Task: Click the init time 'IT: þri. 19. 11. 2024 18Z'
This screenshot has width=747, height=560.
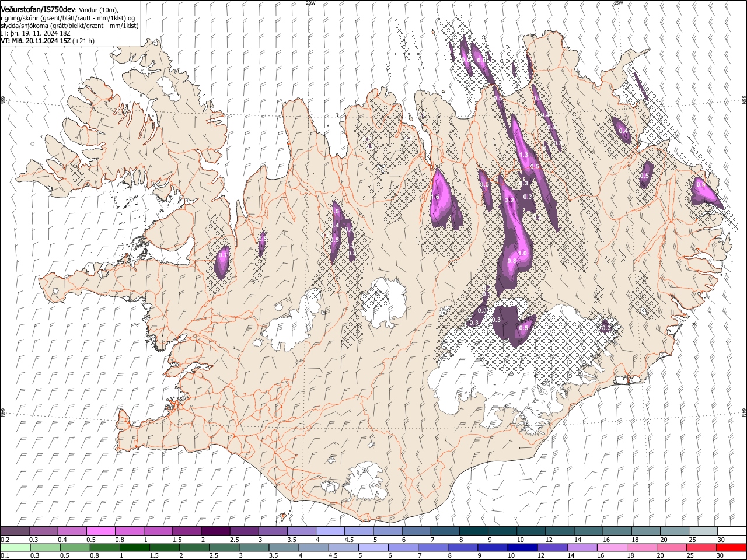Action: click(35, 34)
